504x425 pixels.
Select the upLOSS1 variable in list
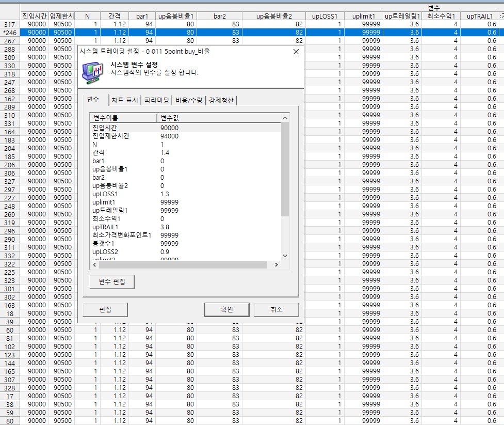(106, 194)
